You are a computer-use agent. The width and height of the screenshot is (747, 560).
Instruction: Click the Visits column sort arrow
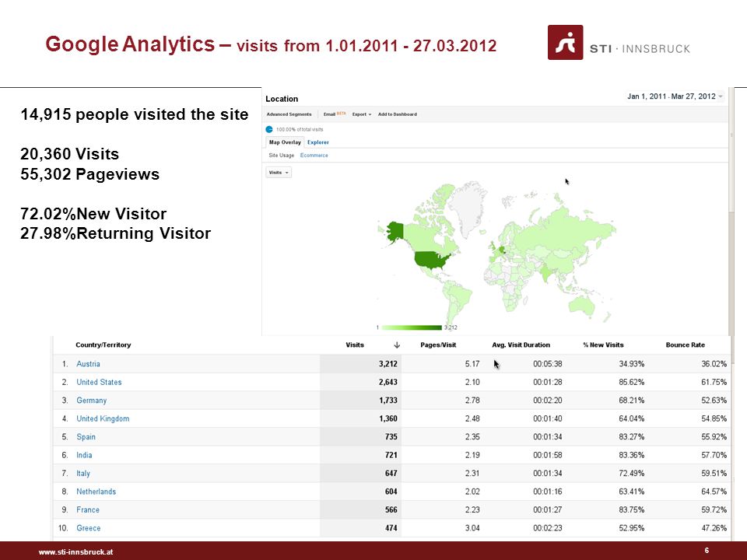click(396, 345)
